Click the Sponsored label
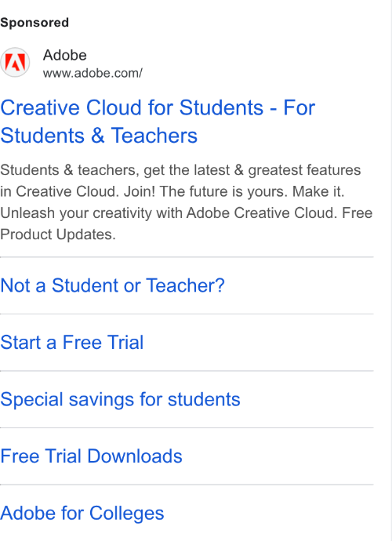The image size is (392, 541). coord(34,23)
